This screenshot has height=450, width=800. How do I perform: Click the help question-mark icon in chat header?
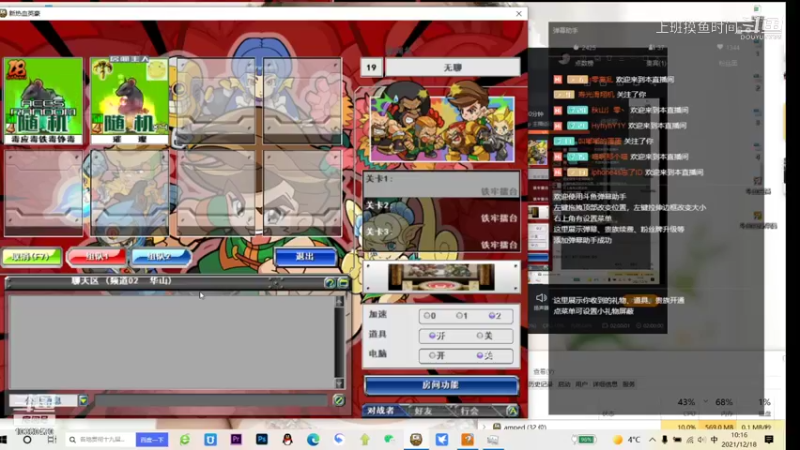pos(330,283)
